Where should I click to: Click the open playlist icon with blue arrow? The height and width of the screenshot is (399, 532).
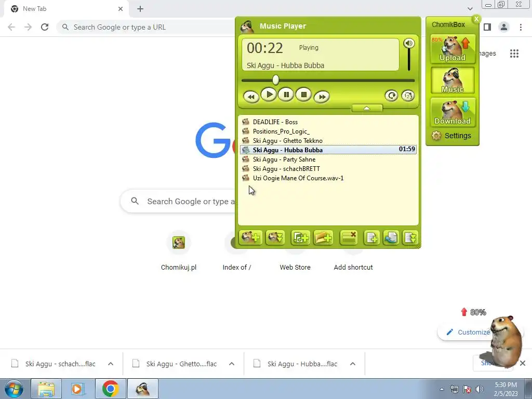tap(391, 237)
